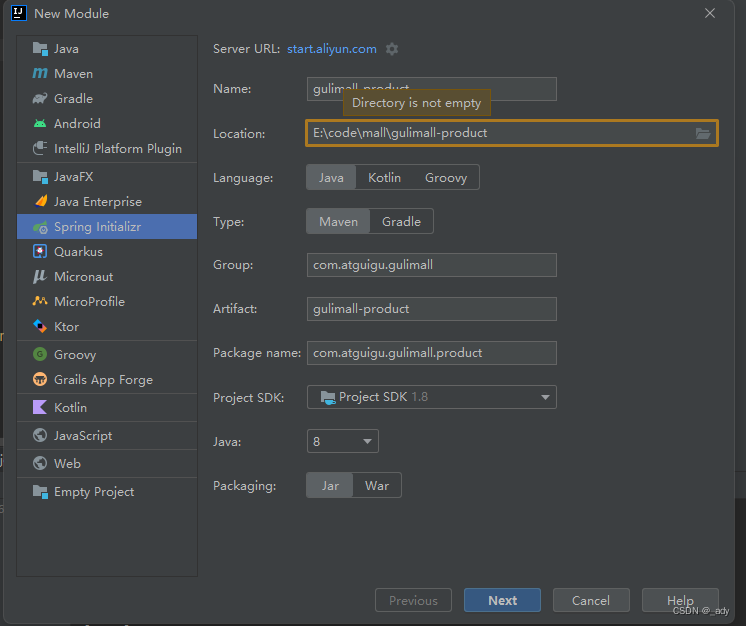Select Java Enterprise generator
Image resolution: width=746 pixels, height=626 pixels.
[107, 202]
